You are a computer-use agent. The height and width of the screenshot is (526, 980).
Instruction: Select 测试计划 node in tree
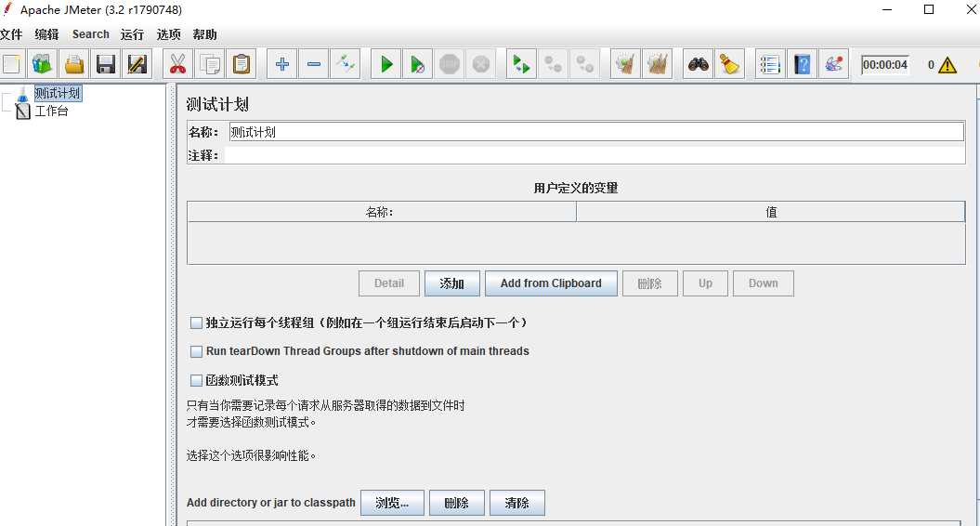coord(58,93)
